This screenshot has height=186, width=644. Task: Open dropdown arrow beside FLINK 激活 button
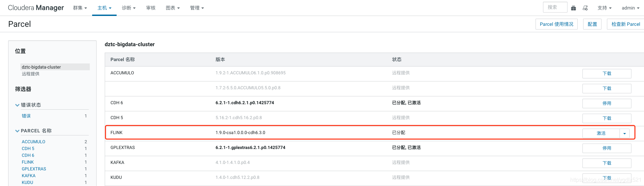(x=625, y=133)
